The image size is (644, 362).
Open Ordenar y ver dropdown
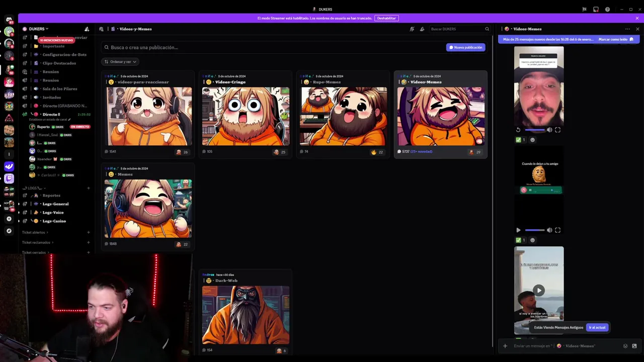pyautogui.click(x=120, y=62)
